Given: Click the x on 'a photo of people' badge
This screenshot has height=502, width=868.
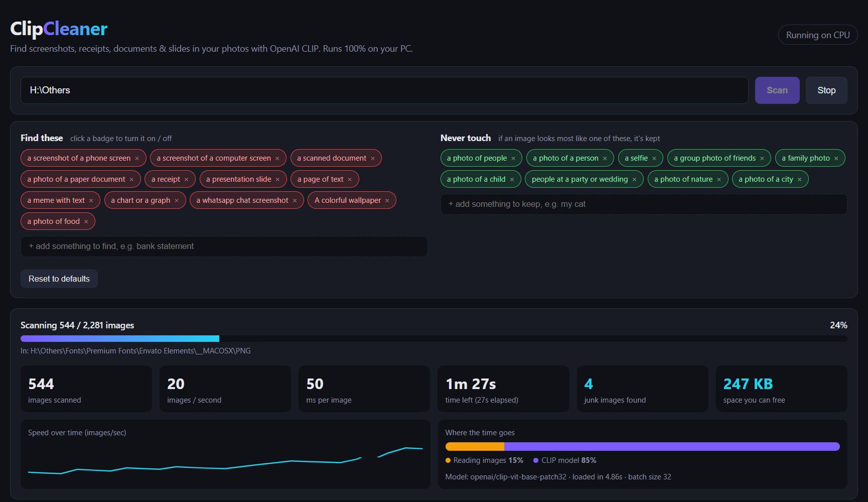Looking at the screenshot, I should tap(513, 159).
